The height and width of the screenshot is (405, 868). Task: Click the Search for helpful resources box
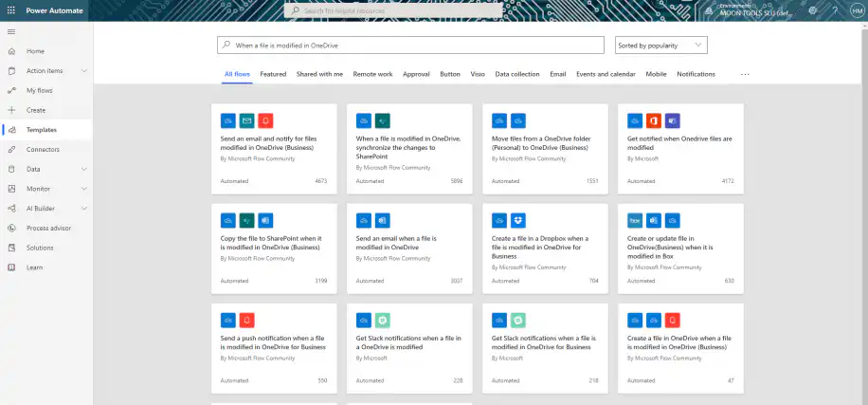click(x=393, y=10)
